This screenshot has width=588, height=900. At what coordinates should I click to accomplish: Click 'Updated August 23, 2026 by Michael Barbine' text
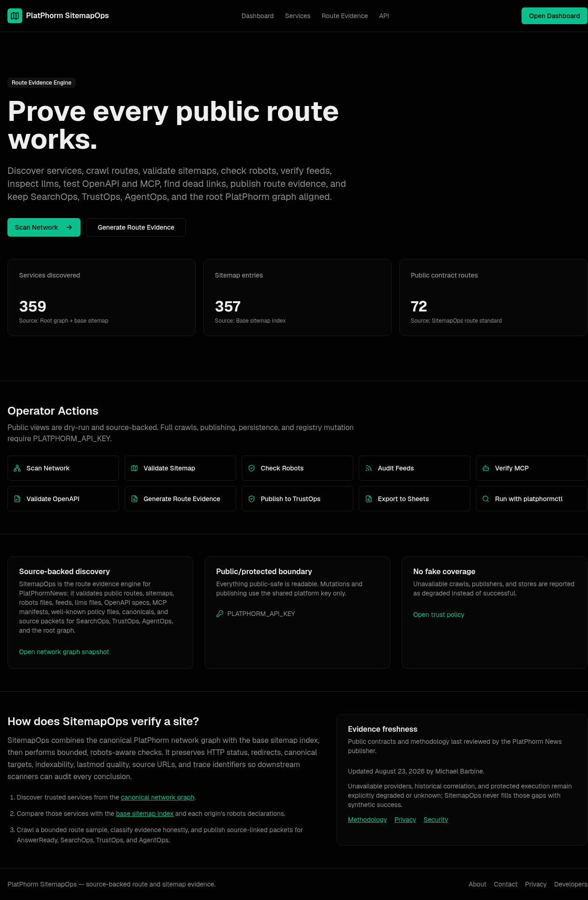tap(416, 771)
